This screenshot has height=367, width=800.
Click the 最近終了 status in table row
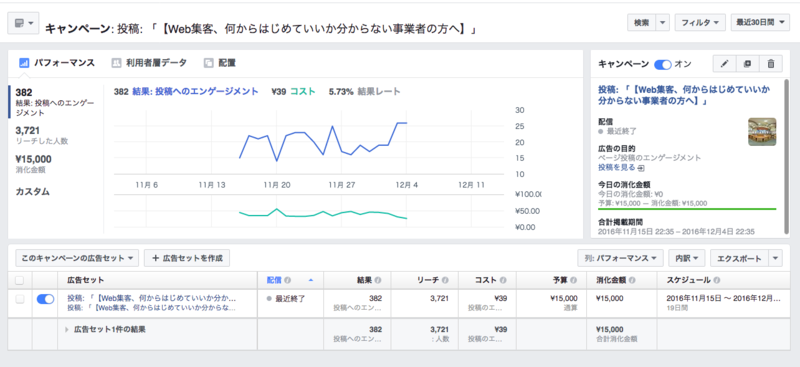pos(286,299)
